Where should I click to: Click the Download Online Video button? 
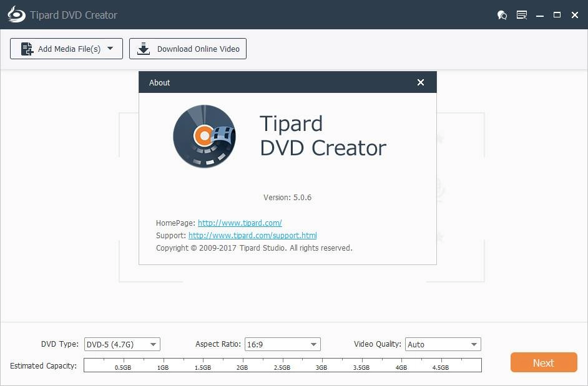click(188, 49)
